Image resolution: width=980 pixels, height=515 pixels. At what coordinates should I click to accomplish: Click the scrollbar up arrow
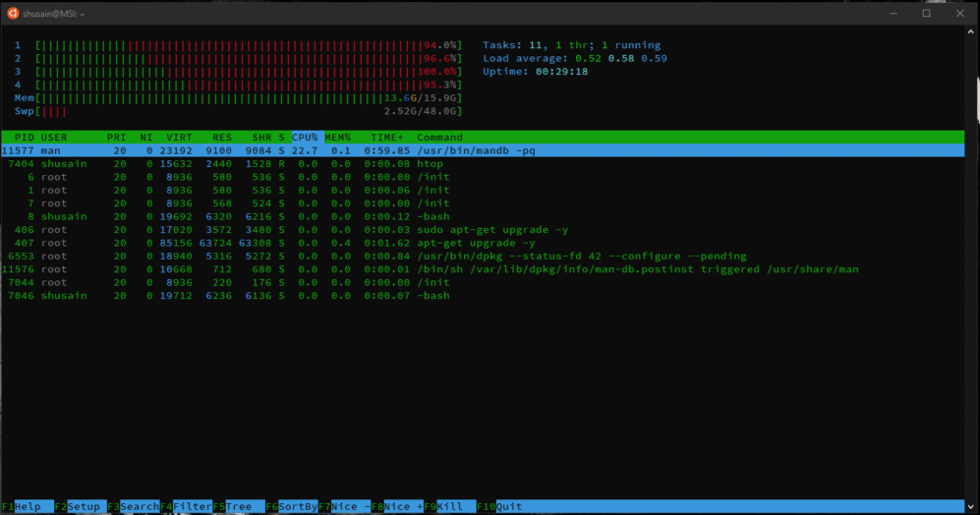970,31
